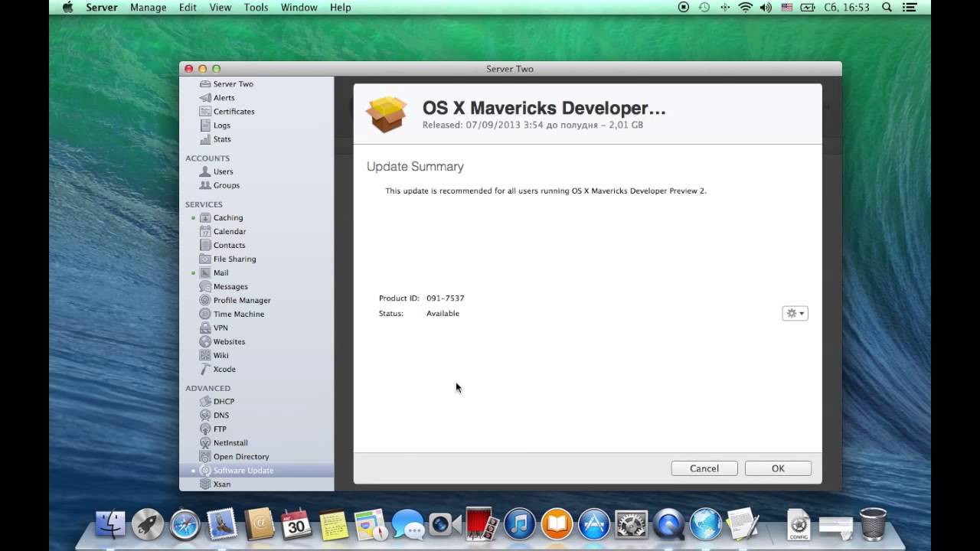Open the gear action dropdown menu
The image size is (980, 551).
795,313
